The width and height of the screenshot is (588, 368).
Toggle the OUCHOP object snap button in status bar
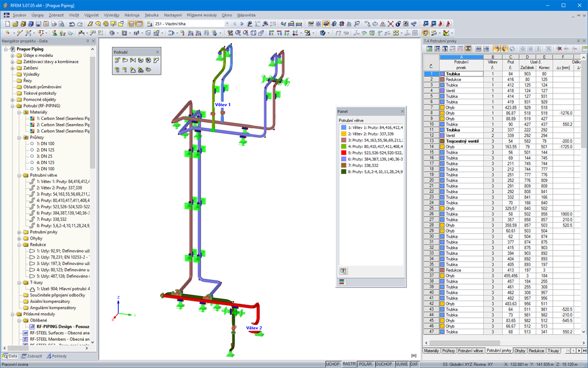(x=384, y=364)
